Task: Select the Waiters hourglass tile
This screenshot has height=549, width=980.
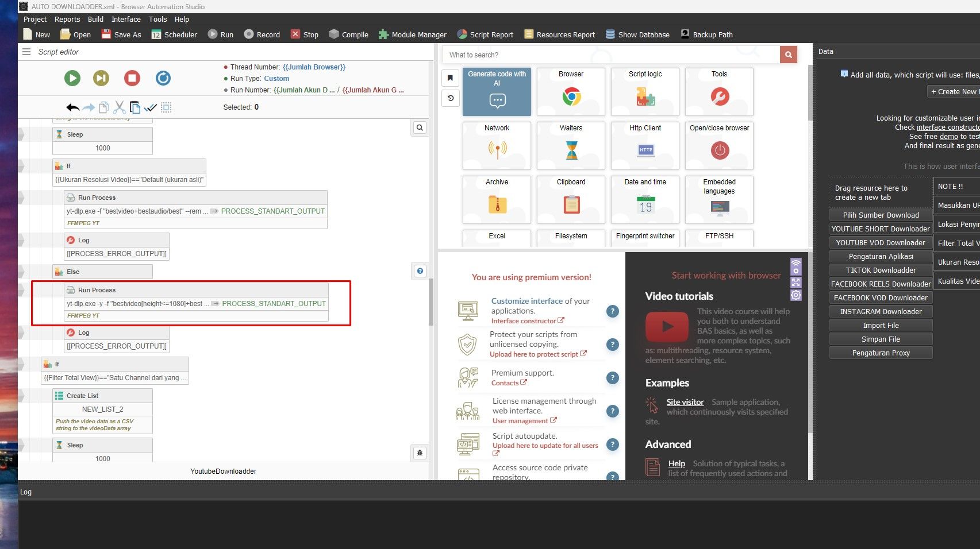Action: coord(571,146)
